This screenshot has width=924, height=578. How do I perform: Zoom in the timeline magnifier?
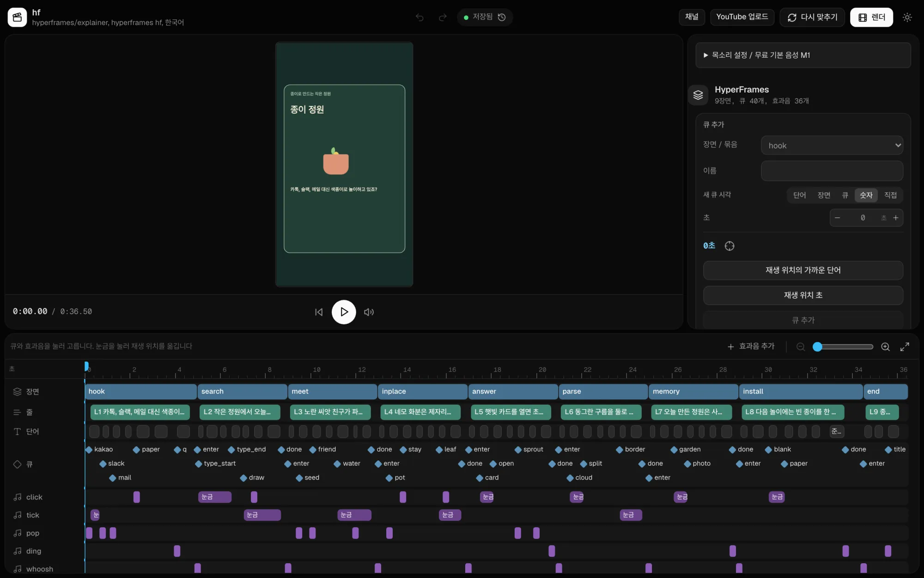coord(885,347)
